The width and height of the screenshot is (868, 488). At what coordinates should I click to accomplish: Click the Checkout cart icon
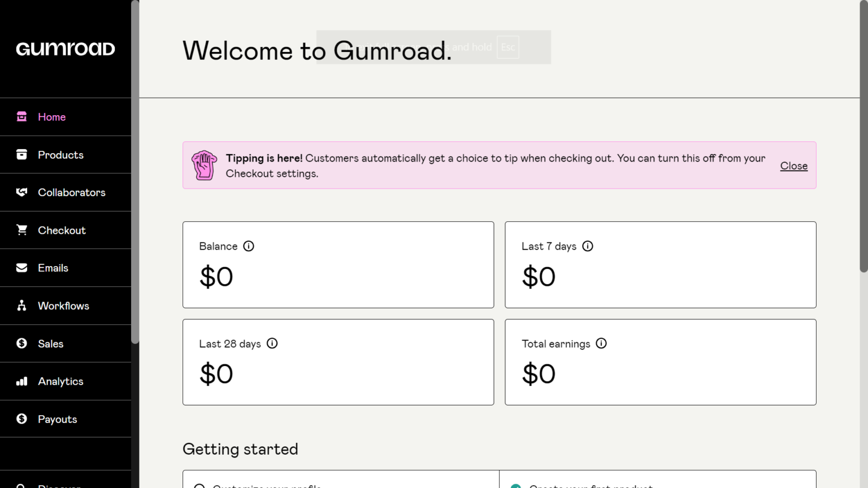[x=22, y=230]
